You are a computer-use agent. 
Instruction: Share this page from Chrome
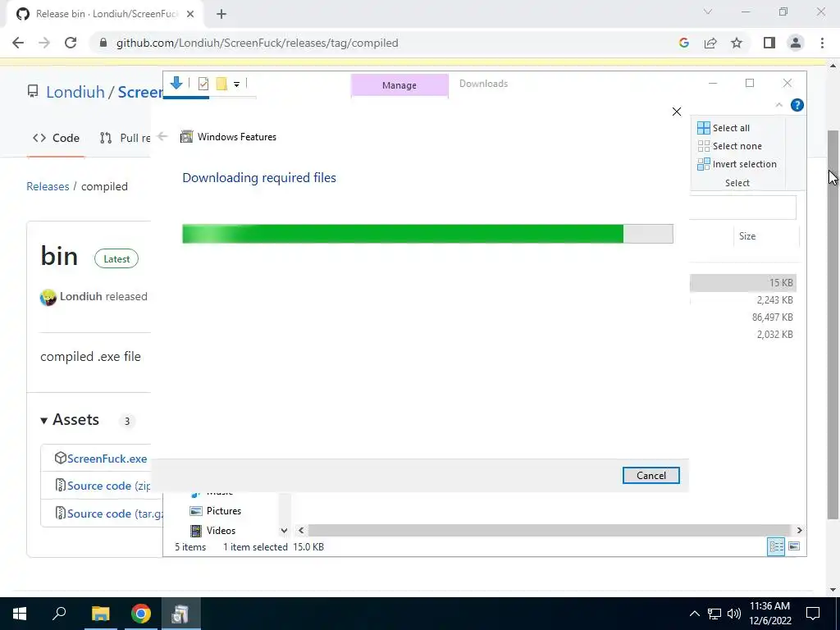[710, 43]
